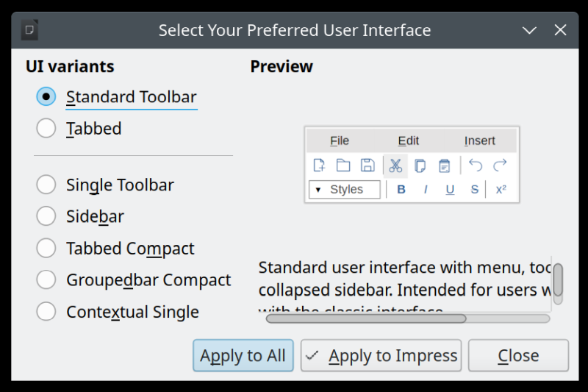Click the Paste clipboard icon in preview
The height and width of the screenshot is (392, 588).
click(x=444, y=165)
